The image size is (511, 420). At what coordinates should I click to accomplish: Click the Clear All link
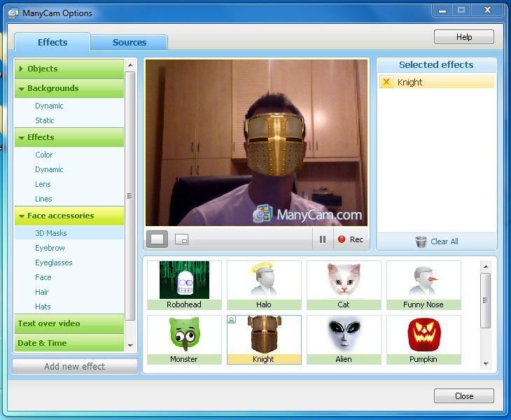click(x=444, y=241)
